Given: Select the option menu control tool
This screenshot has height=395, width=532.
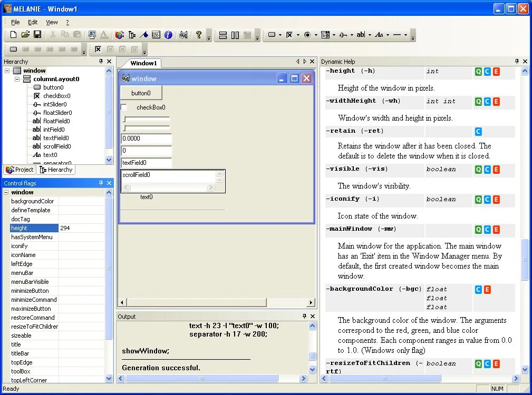Looking at the screenshot, I should [x=325, y=35].
